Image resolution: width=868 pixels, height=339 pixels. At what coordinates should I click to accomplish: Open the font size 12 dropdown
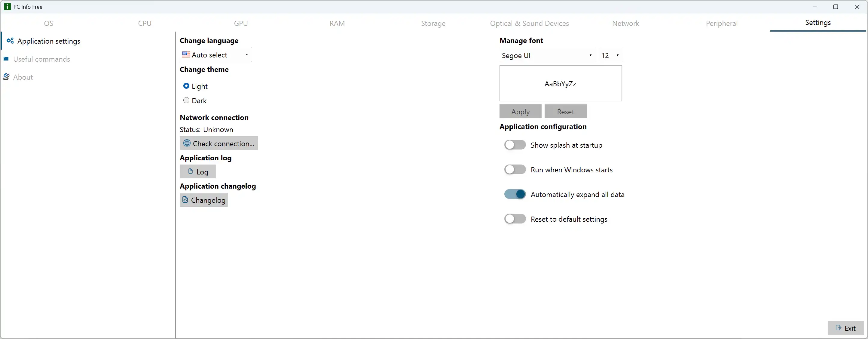[610, 55]
